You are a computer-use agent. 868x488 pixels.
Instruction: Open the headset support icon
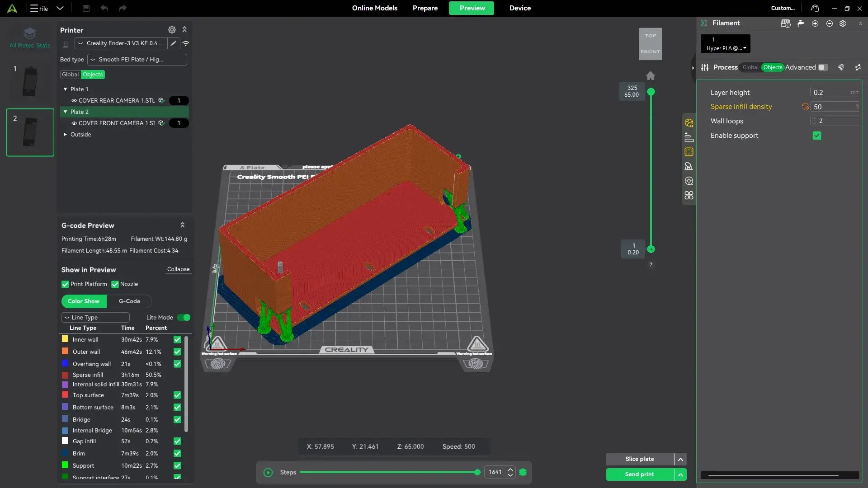(x=815, y=8)
